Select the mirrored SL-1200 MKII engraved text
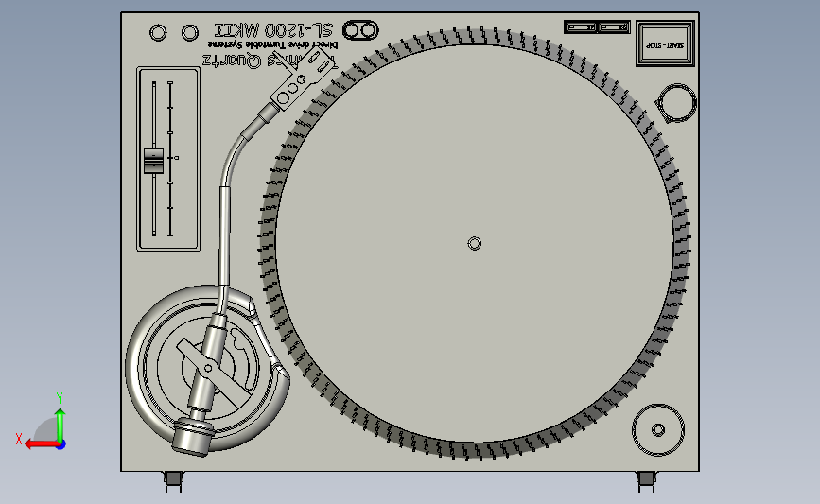The width and height of the screenshot is (820, 504). [273, 30]
